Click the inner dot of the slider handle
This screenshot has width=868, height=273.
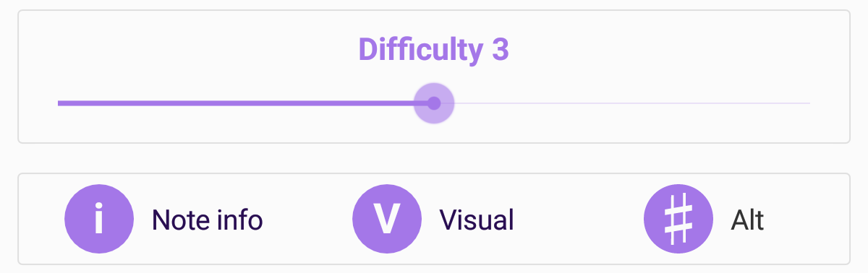pyautogui.click(x=434, y=103)
